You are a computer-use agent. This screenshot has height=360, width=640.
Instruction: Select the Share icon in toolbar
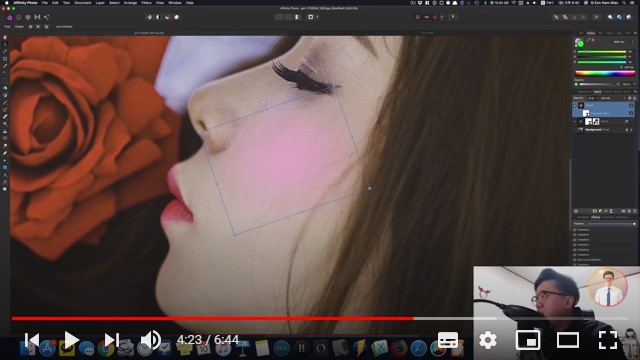point(46,17)
